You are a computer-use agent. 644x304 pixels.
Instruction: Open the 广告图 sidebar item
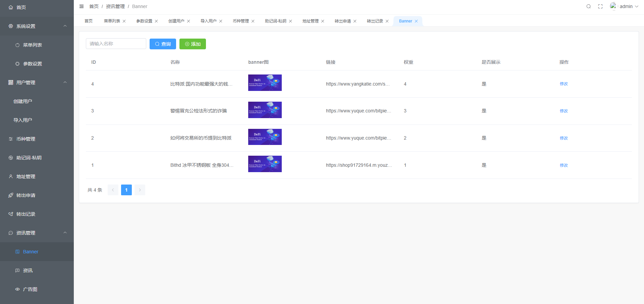[x=30, y=289]
